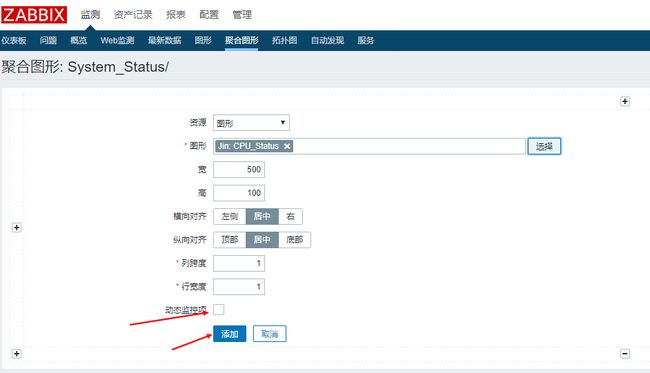
Task: Click the 宽 field showing 500
Action: (239, 170)
